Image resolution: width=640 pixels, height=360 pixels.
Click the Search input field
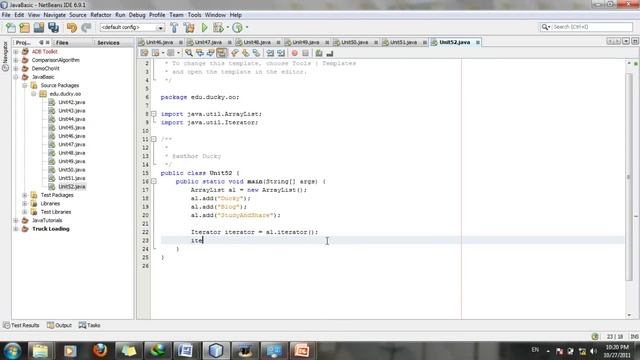591,27
